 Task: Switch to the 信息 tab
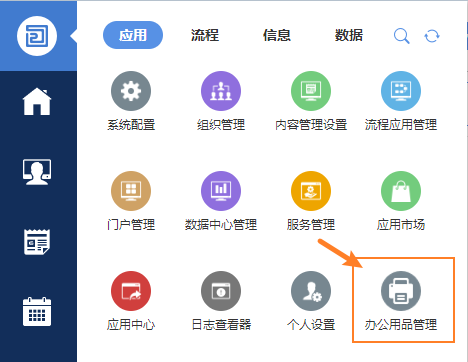tap(277, 35)
